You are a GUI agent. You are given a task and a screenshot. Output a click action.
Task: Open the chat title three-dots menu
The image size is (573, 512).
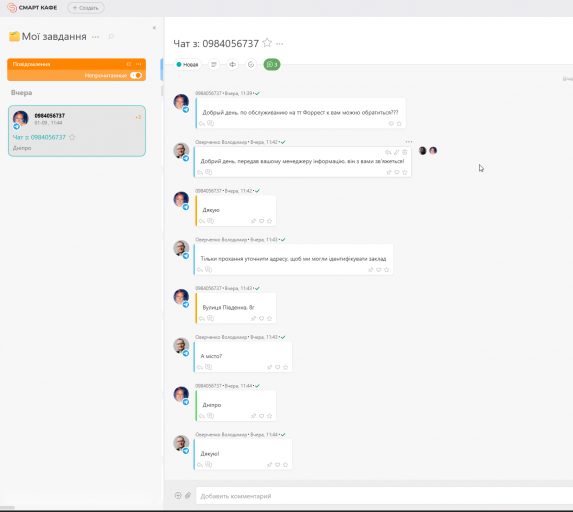coord(280,44)
